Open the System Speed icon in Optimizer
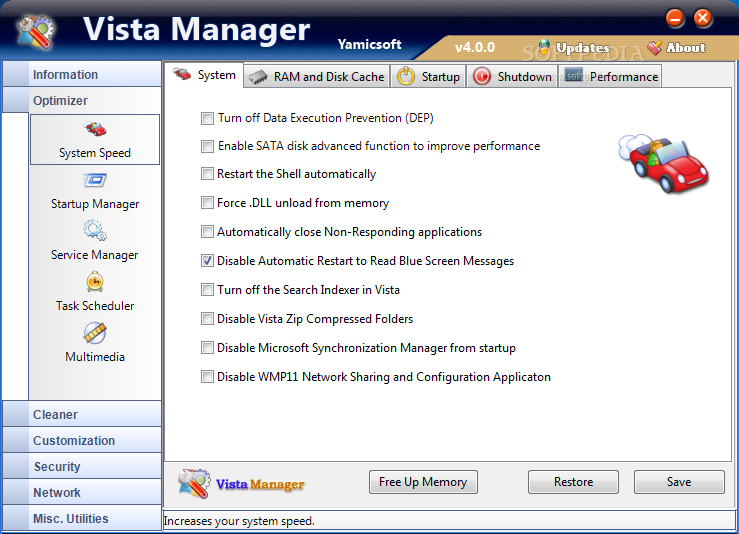The image size is (739, 534). 95,129
